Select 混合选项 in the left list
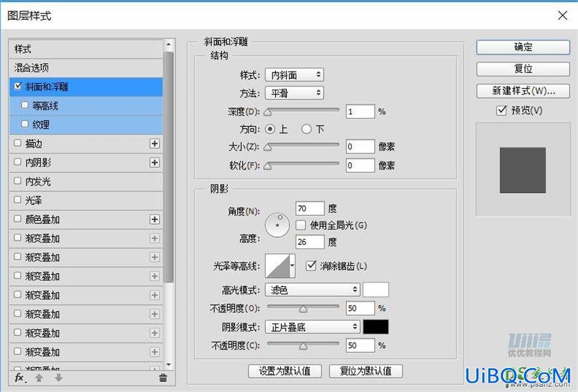 (86, 68)
